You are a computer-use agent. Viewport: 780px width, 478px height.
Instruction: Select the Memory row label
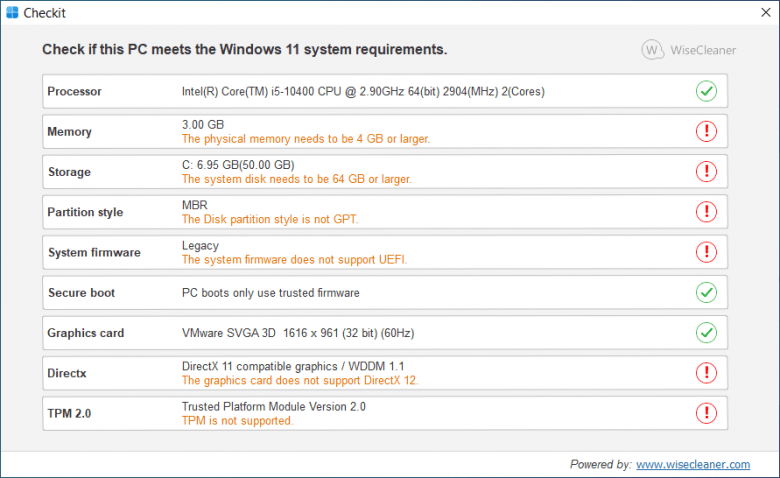pyautogui.click(x=69, y=132)
